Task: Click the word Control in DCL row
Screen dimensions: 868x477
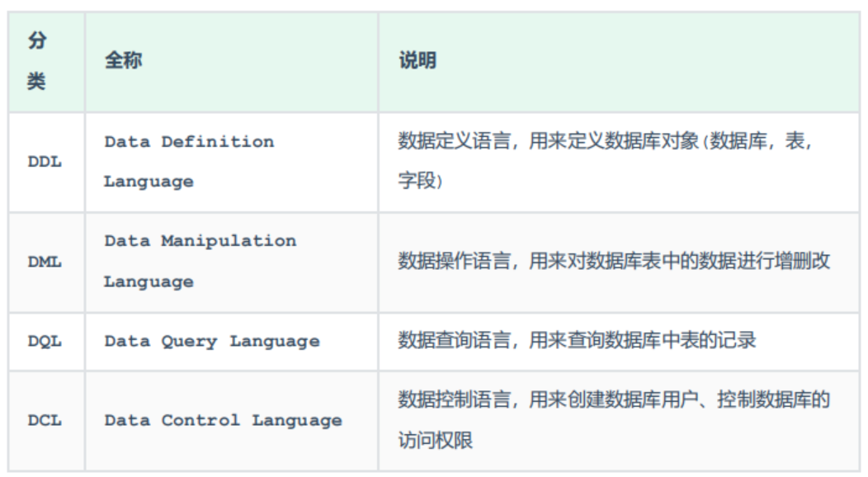Action: tap(200, 421)
